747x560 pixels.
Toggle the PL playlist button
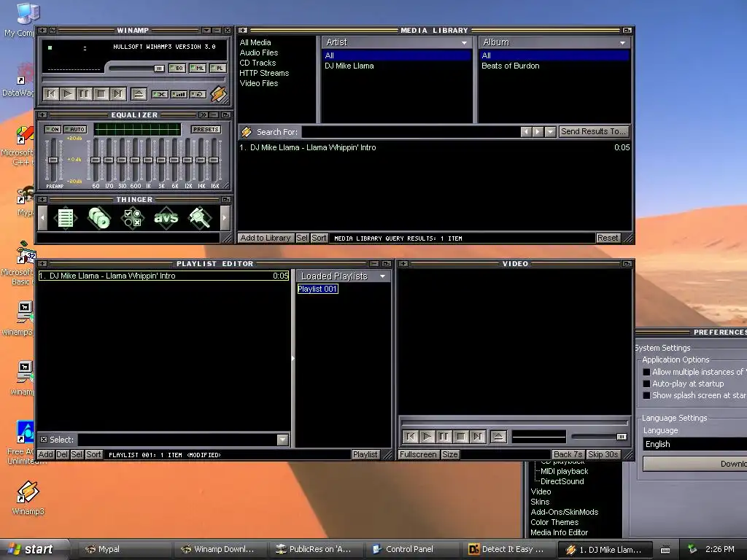(x=218, y=68)
